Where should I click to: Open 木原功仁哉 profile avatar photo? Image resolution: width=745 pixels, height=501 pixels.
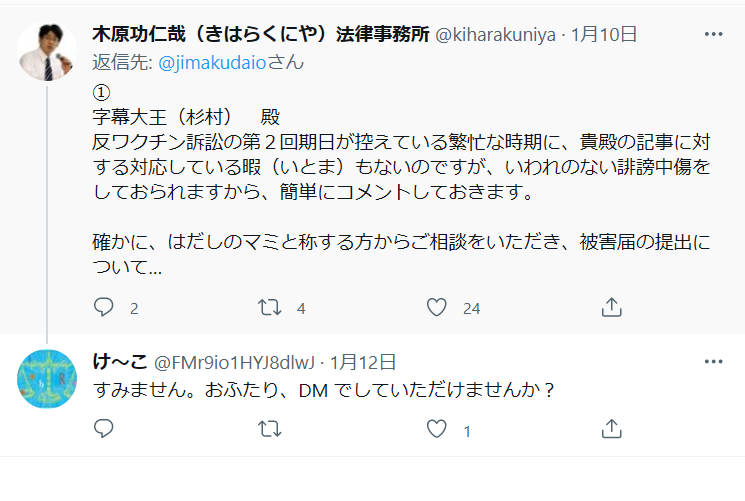tap(47, 49)
